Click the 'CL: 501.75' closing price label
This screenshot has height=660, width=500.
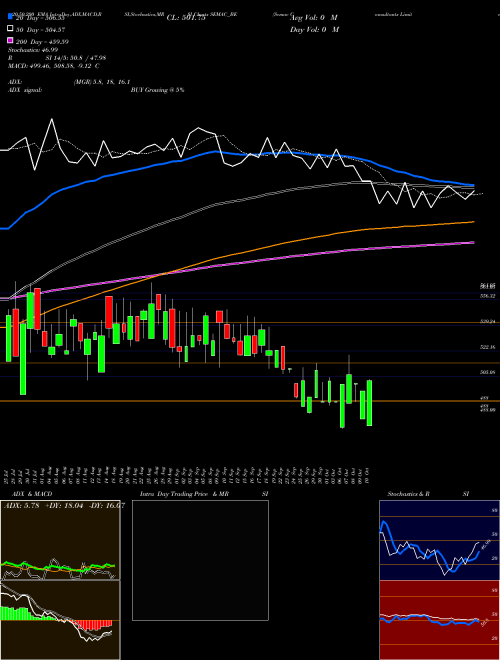(186, 18)
